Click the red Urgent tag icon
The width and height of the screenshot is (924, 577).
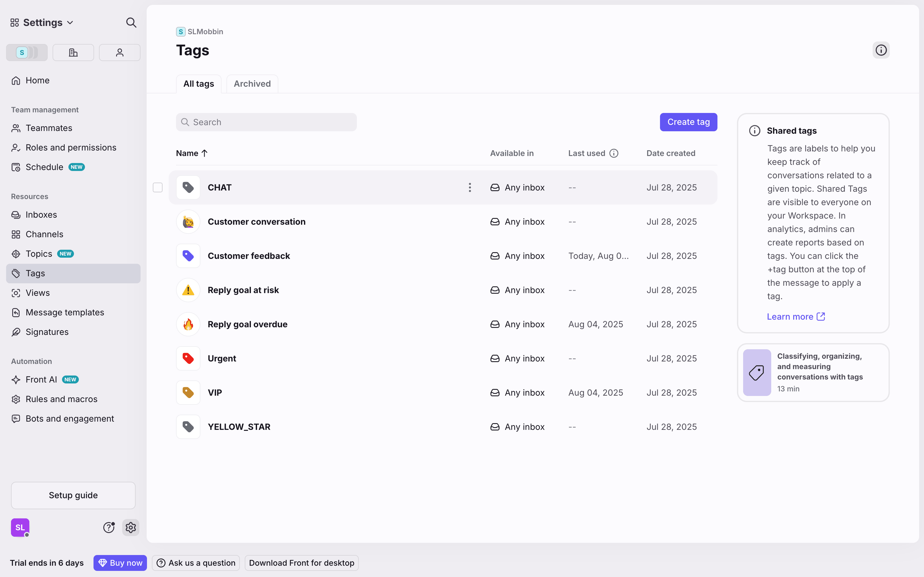point(188,358)
